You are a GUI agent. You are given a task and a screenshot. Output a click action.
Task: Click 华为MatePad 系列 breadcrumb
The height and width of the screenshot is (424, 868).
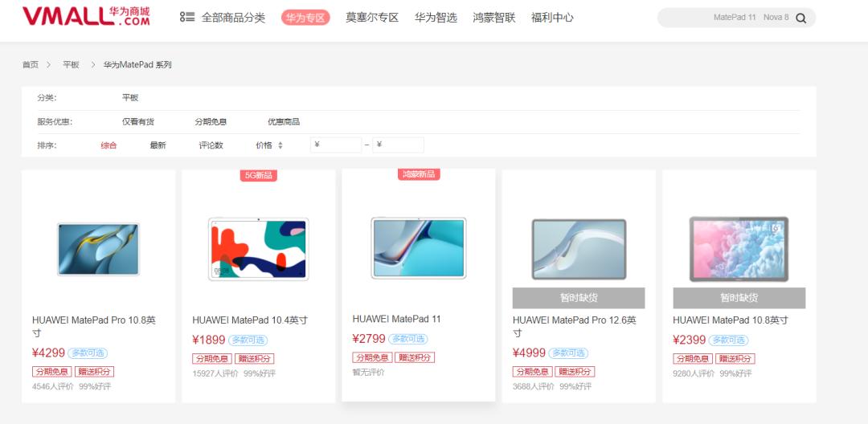tap(137, 65)
